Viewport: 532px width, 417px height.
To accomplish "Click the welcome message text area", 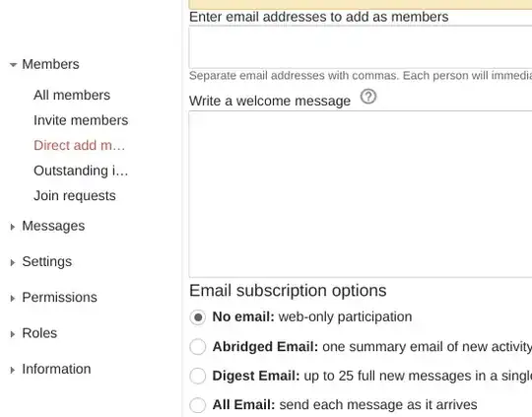I will 361,194.
